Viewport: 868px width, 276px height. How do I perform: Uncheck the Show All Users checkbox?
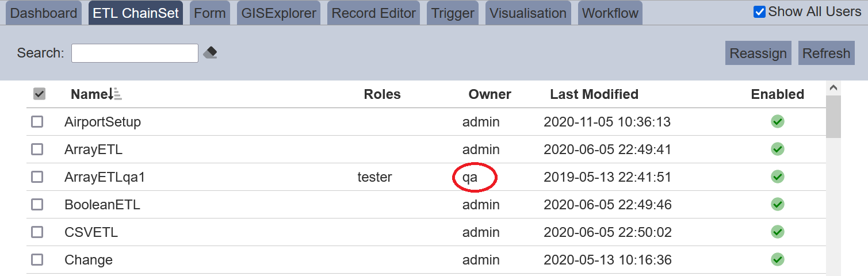point(759,12)
